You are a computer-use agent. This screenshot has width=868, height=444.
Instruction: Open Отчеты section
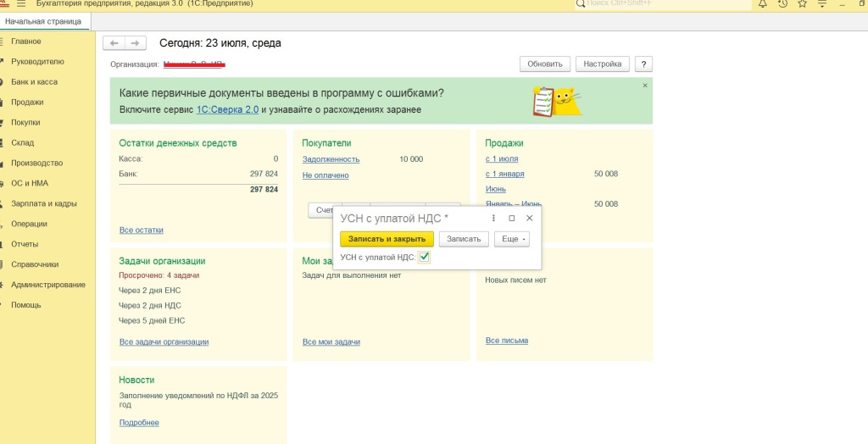pos(25,244)
